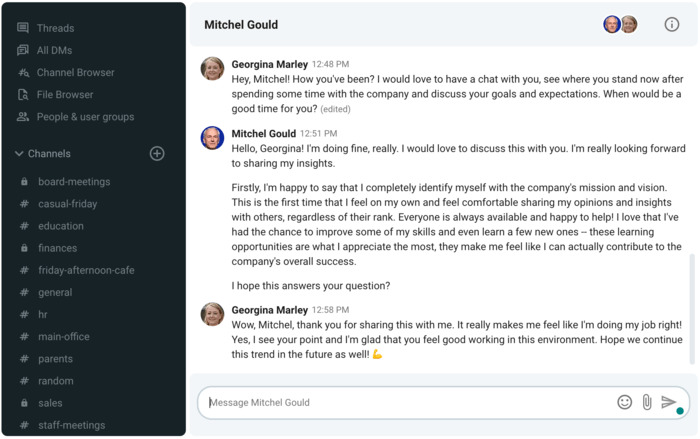
Task: Click member avatars in conversation header
Action: tap(620, 25)
